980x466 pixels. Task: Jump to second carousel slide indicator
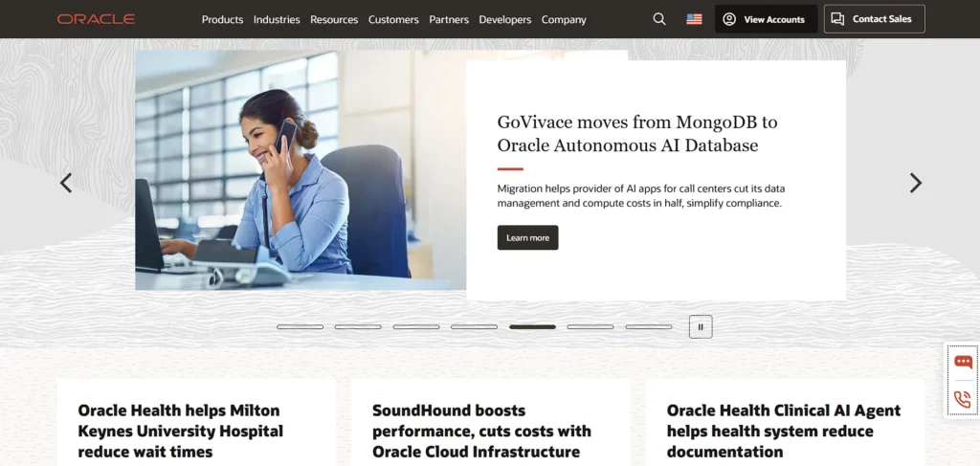tap(358, 326)
